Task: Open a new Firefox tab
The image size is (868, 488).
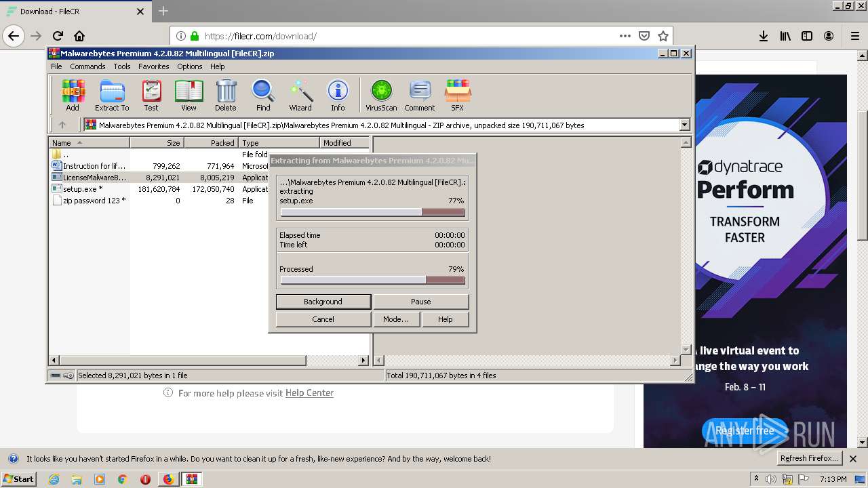Action: (x=163, y=11)
